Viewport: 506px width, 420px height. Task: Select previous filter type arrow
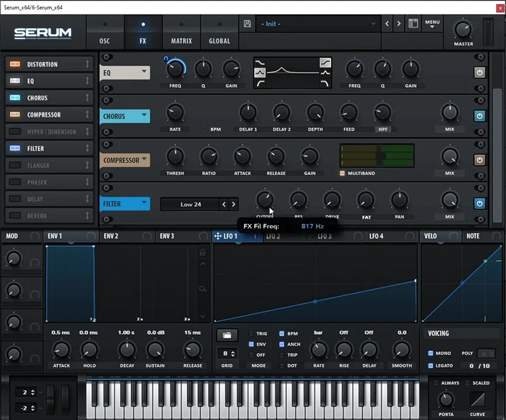(224, 204)
